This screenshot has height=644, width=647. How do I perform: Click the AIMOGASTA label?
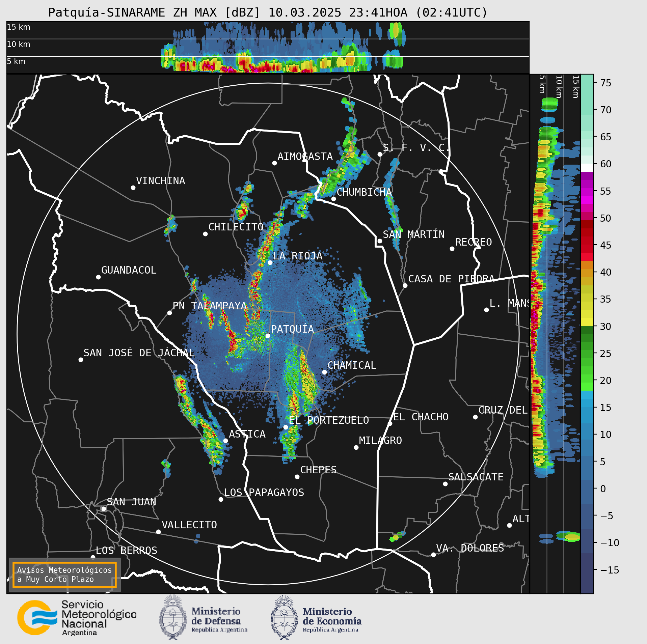[x=305, y=156]
